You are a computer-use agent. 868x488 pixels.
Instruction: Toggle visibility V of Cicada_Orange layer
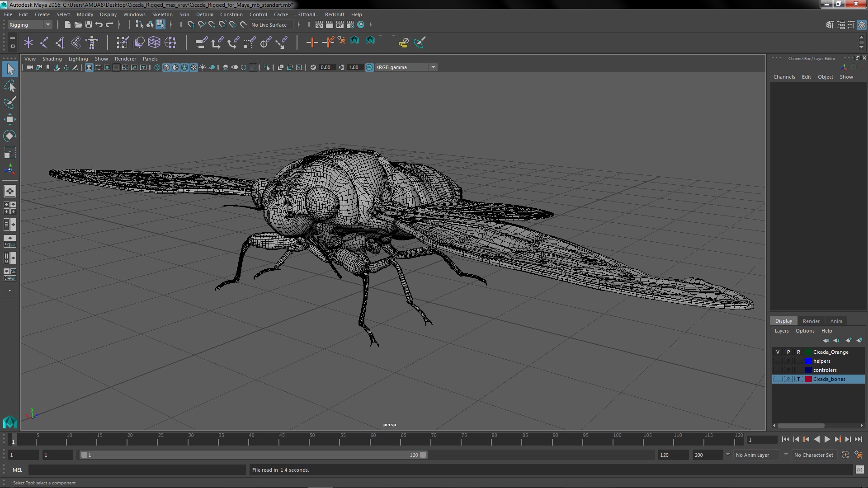click(x=778, y=352)
